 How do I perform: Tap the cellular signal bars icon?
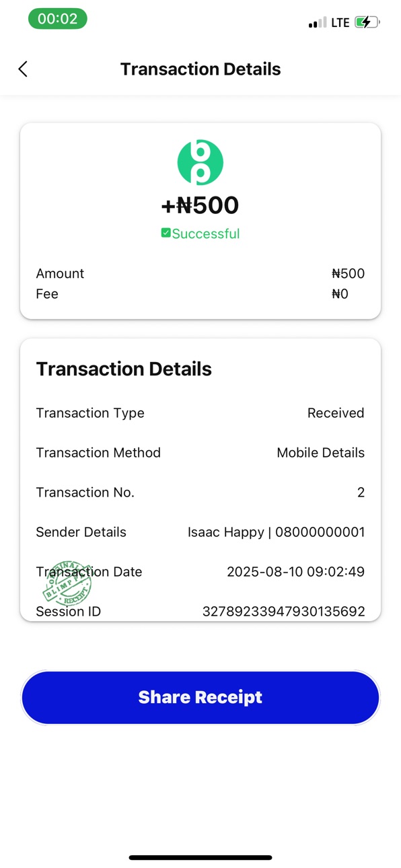pyautogui.click(x=318, y=23)
